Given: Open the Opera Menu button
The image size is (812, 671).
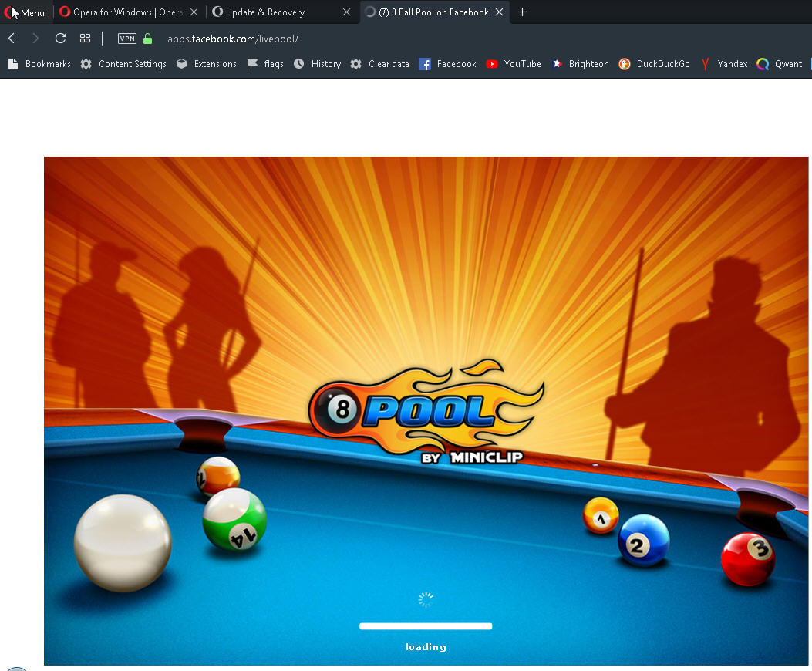Looking at the screenshot, I should [25, 12].
